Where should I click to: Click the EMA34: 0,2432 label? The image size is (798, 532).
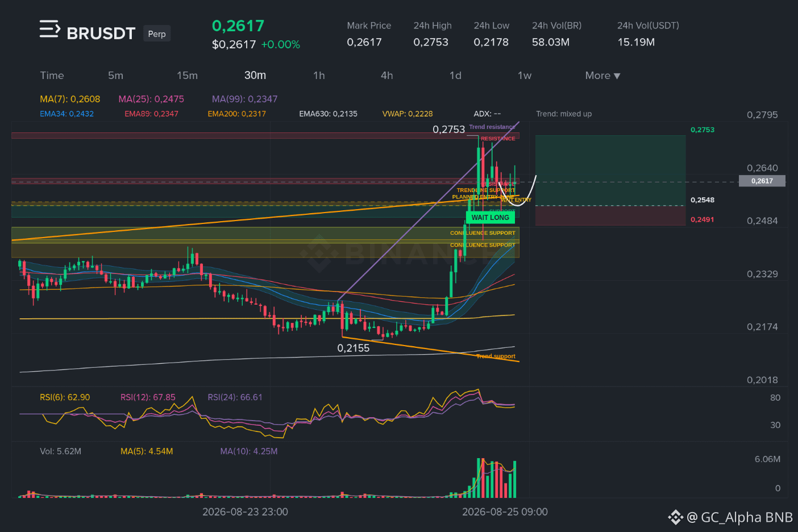click(x=67, y=114)
